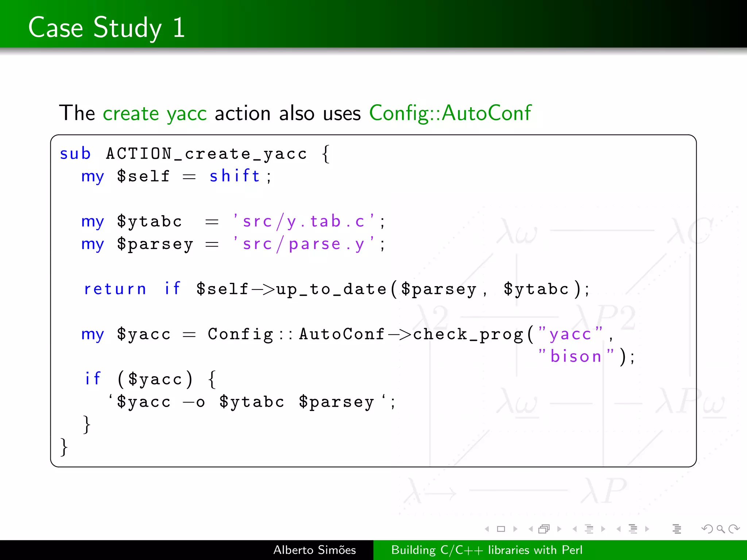This screenshot has width=747, height=560.
Task: Click the stacked frames navigation icon
Action: [x=544, y=529]
